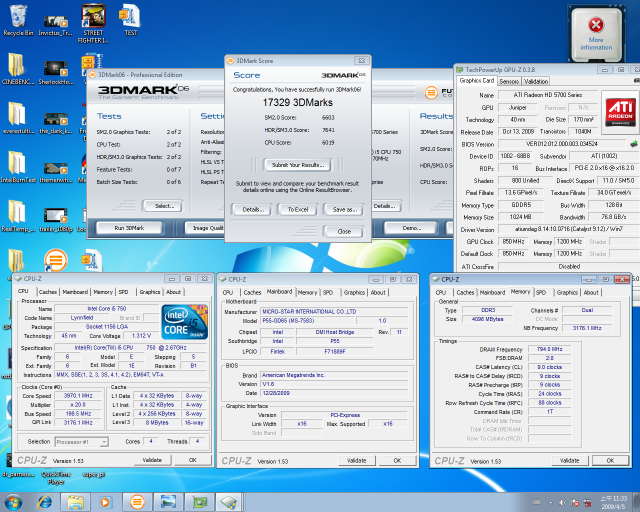The width and height of the screenshot is (640, 512).
Task: Open the Processor #1 selection dropdown
Action: 81,442
